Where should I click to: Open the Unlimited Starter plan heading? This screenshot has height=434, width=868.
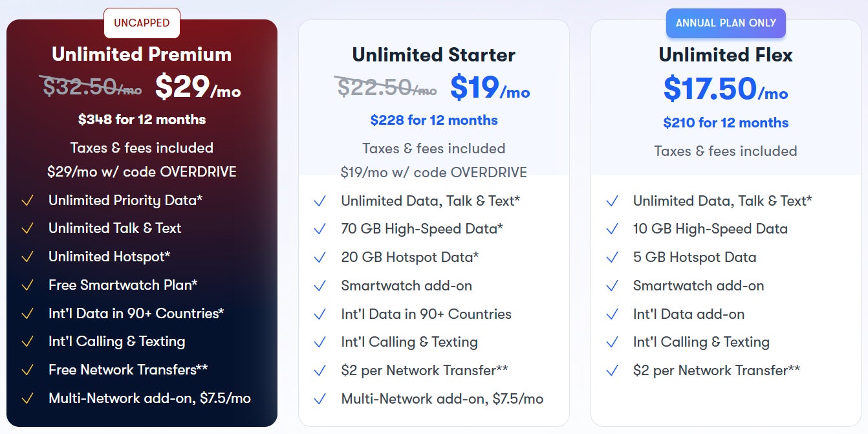pyautogui.click(x=434, y=55)
